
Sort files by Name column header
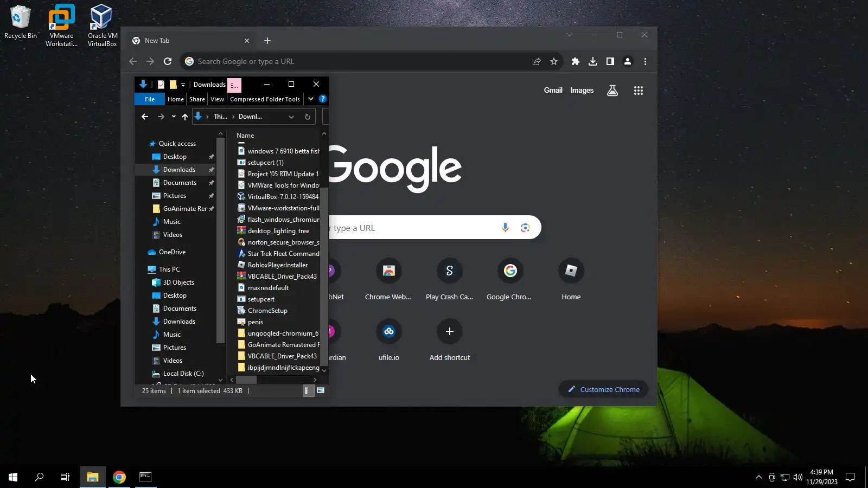coord(245,136)
